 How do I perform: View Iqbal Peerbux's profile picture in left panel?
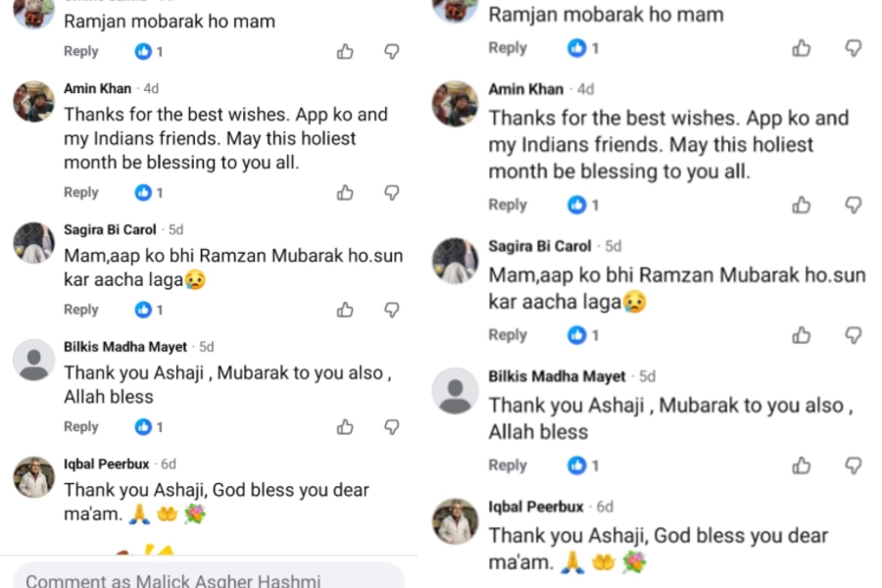click(34, 477)
